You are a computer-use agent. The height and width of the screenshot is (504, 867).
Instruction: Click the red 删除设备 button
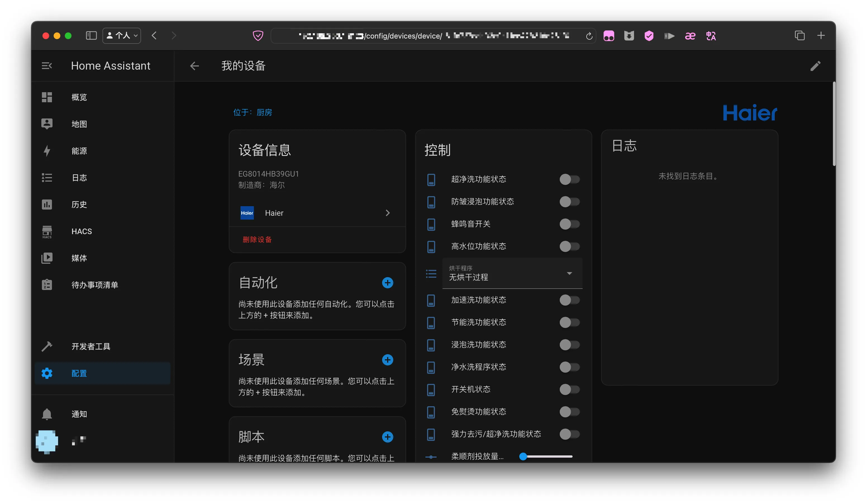tap(257, 239)
